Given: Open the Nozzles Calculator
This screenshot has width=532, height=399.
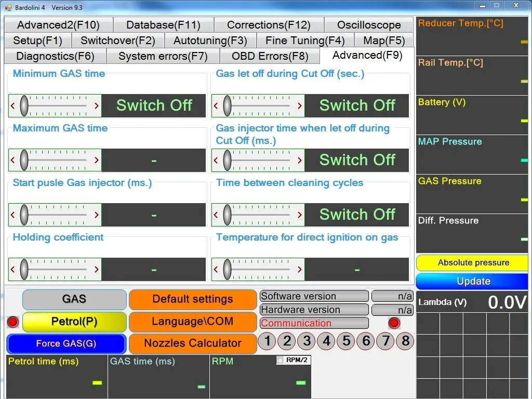Looking at the screenshot, I should [193, 343].
